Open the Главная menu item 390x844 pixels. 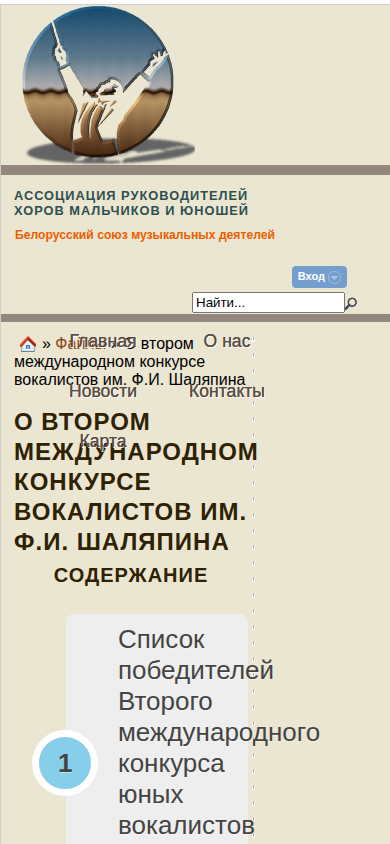coord(103,340)
